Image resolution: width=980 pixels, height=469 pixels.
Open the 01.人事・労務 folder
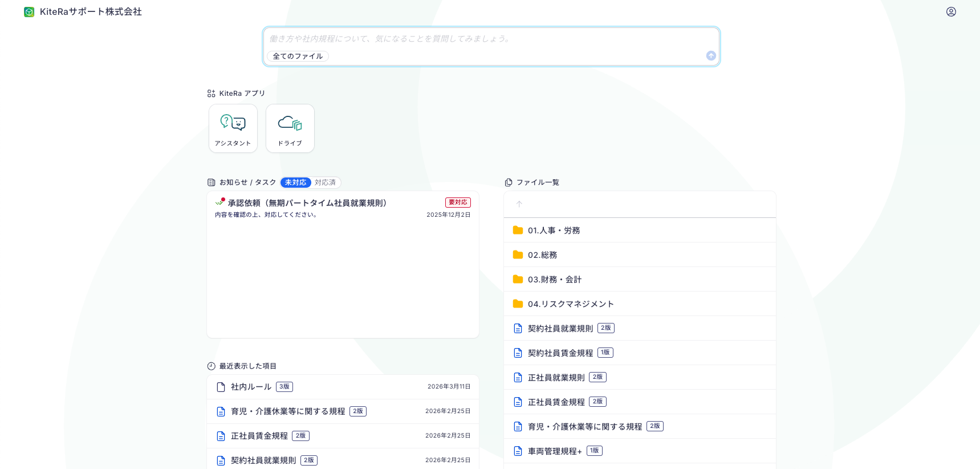[x=554, y=231]
